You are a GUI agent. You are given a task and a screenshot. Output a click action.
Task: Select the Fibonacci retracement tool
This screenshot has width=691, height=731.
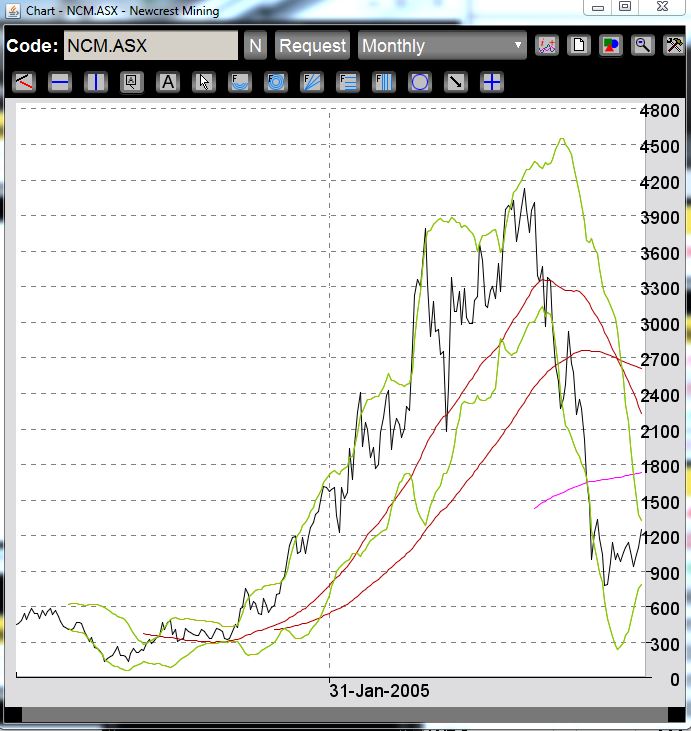pos(348,82)
